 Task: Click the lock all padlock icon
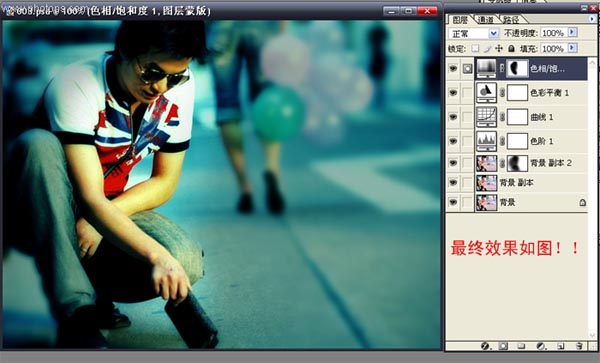click(x=511, y=49)
